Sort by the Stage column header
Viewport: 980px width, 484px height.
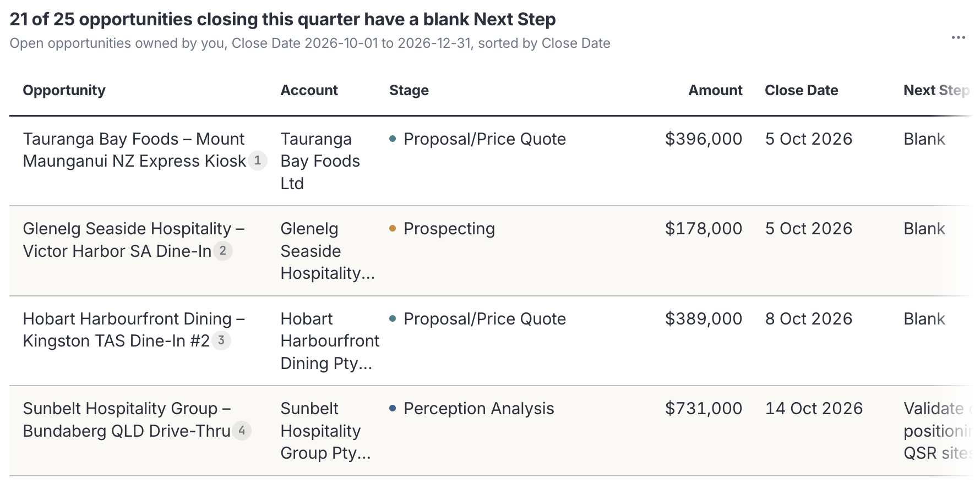(409, 90)
